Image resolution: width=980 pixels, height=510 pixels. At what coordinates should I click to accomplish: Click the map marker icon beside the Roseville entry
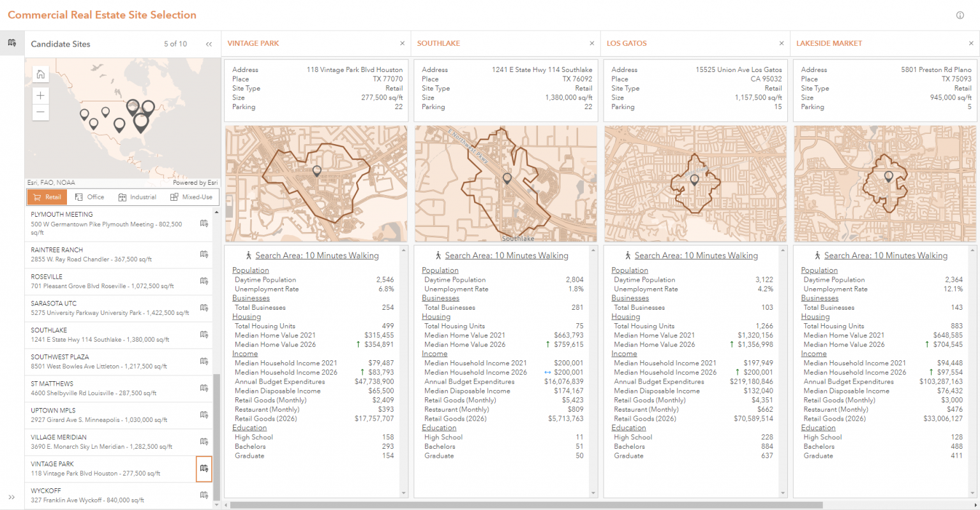click(x=204, y=280)
